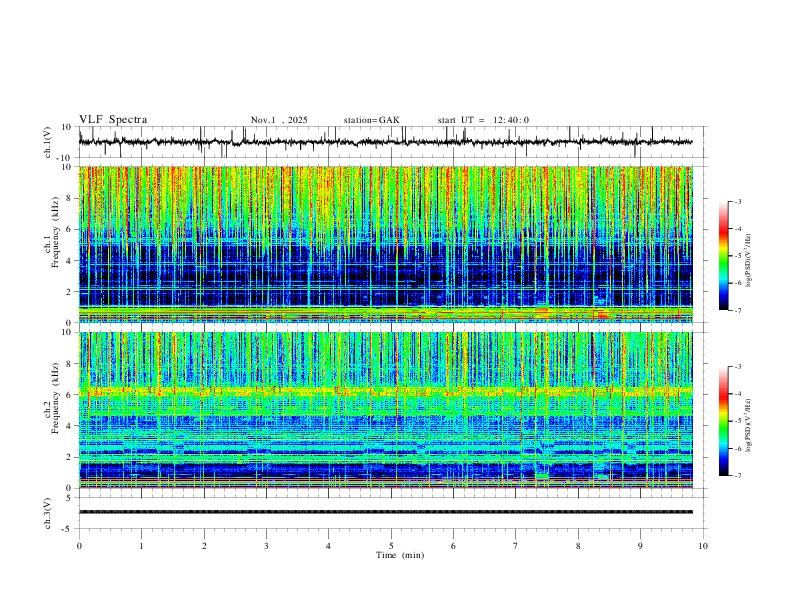Screen dimensions: 792x612
Task: Click time axis tick label '0'
Action: pyautogui.click(x=79, y=546)
